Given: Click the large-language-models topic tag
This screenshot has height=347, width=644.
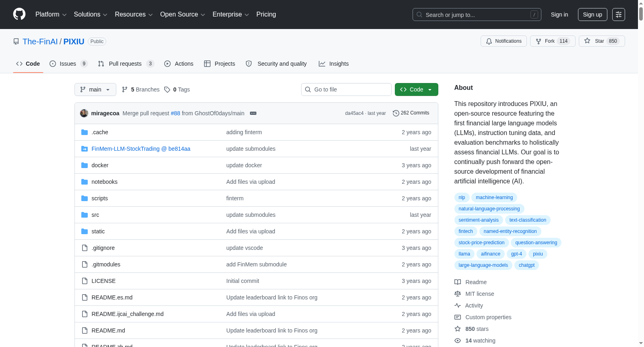Looking at the screenshot, I should tap(483, 265).
